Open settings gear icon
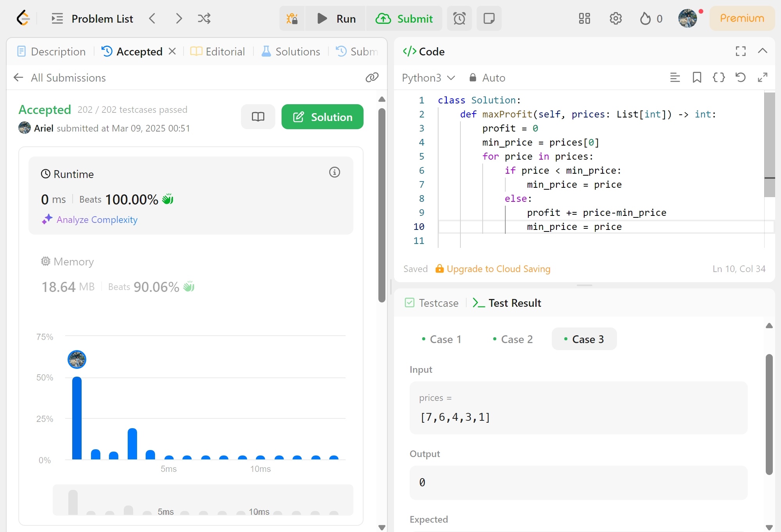The image size is (781, 532). (615, 18)
